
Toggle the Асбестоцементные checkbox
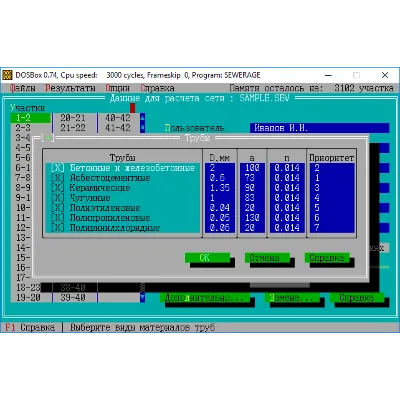click(58, 178)
